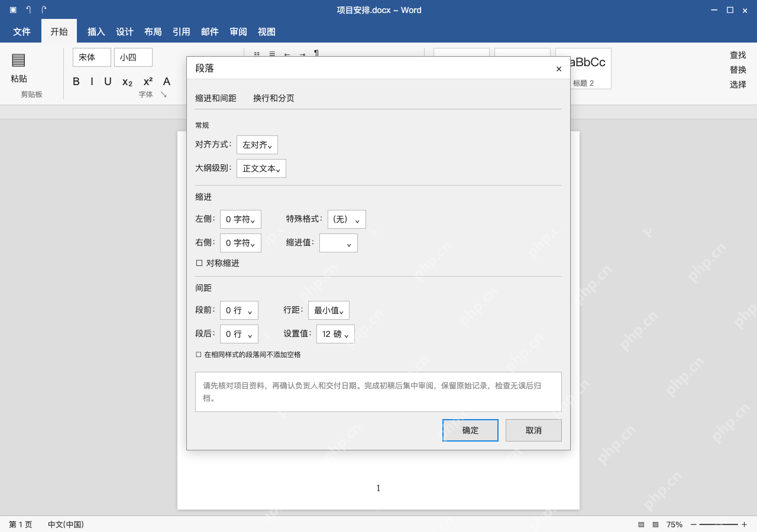This screenshot has height=532, width=757.
Task: Switch to second view icon left of 75%
Action: click(x=655, y=524)
